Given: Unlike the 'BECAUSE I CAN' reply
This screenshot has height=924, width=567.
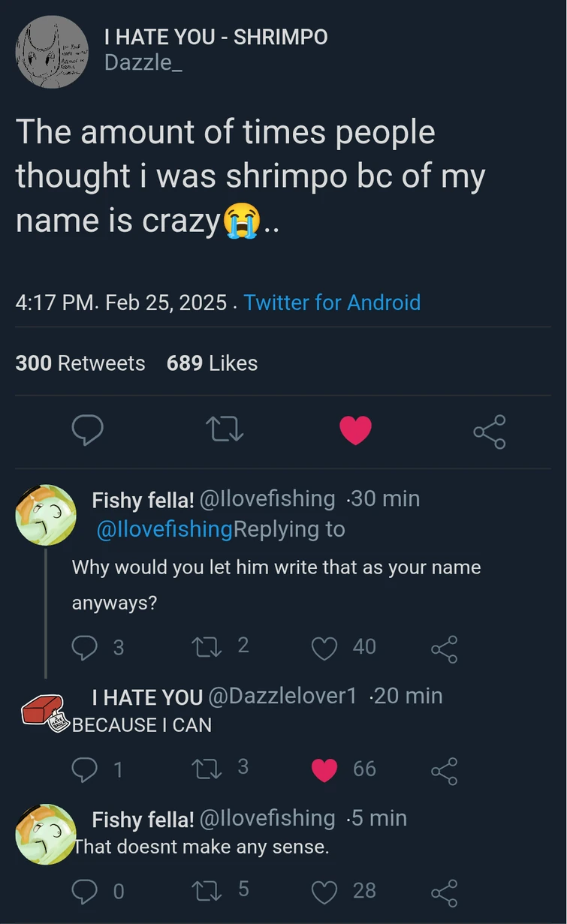Looking at the screenshot, I should 324,769.
